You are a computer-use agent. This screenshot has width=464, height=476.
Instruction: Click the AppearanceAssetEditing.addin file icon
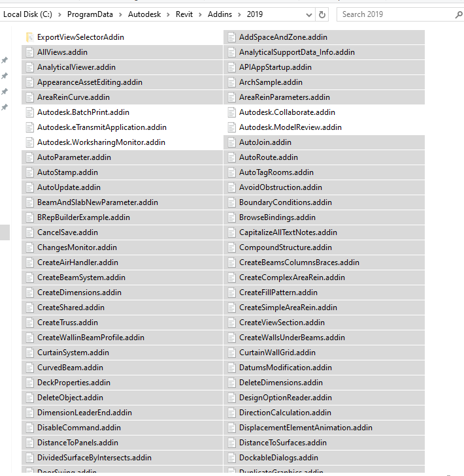coord(29,82)
